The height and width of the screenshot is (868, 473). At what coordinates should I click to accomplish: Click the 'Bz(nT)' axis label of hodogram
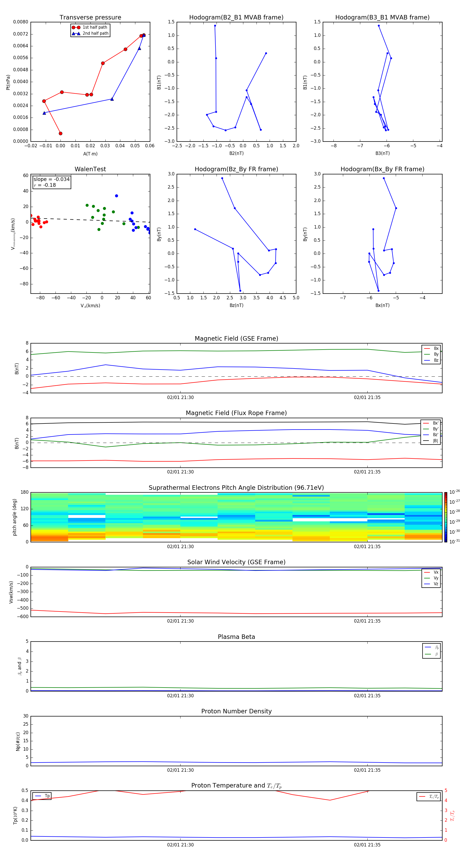pyautogui.click(x=236, y=305)
